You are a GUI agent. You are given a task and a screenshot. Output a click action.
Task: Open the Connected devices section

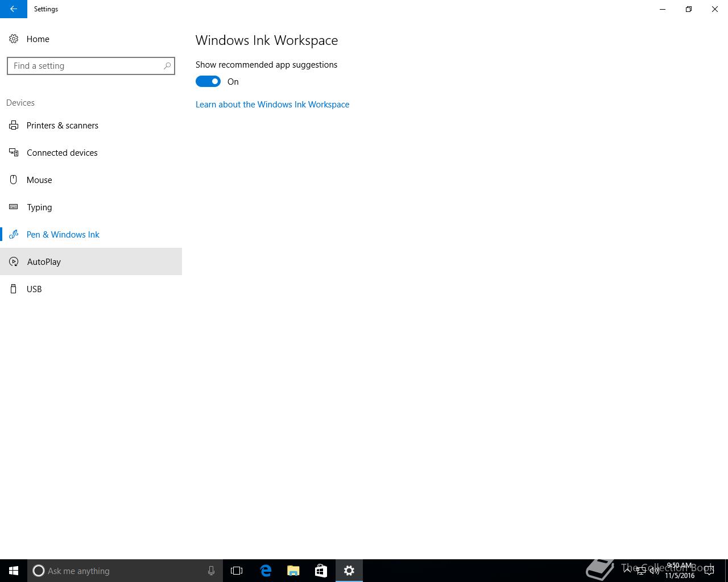[x=91, y=152]
